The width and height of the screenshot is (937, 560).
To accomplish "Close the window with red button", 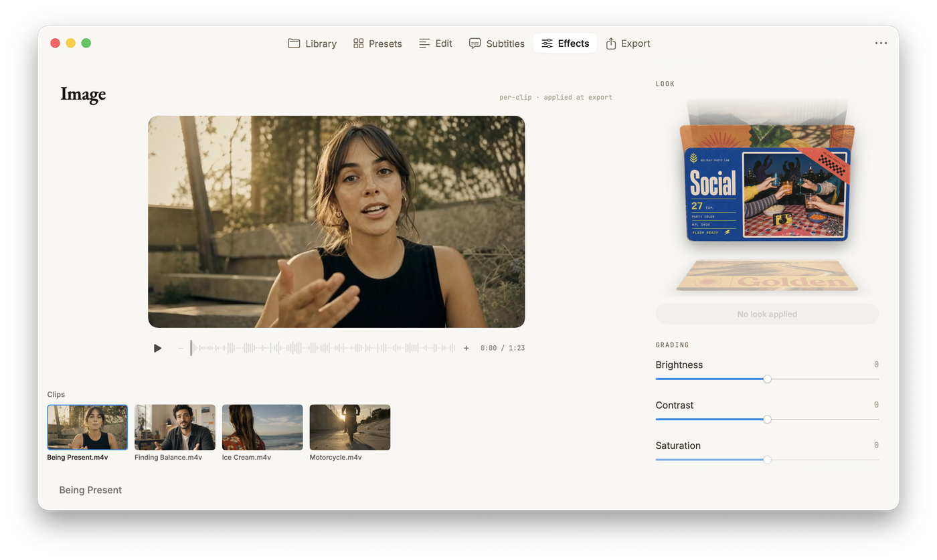I will tap(55, 43).
